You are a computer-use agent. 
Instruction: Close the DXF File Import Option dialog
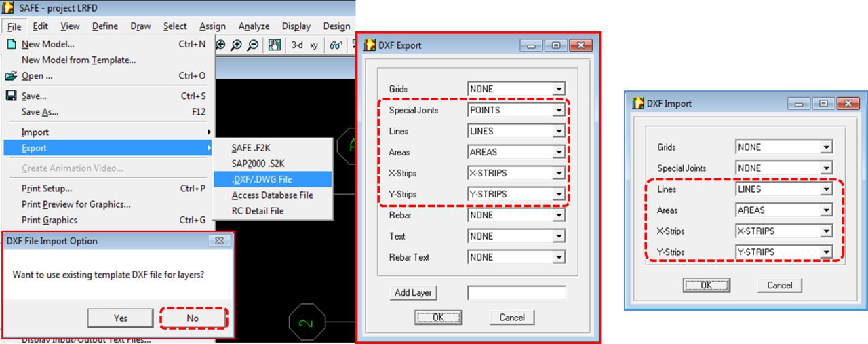[219, 241]
